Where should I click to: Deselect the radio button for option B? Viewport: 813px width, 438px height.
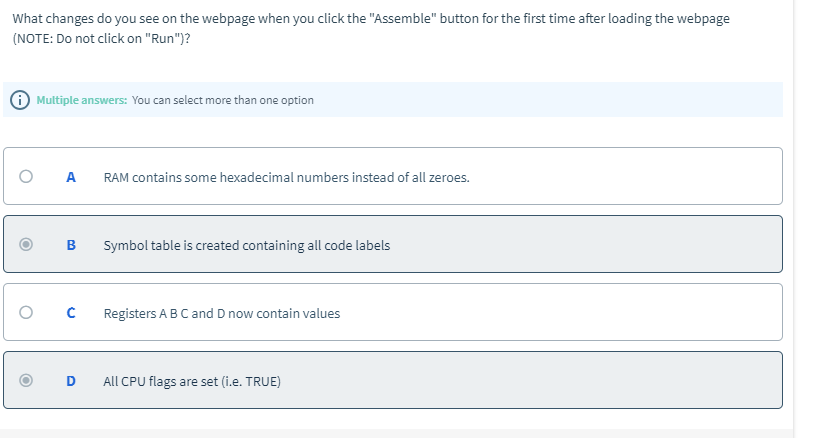tap(26, 244)
